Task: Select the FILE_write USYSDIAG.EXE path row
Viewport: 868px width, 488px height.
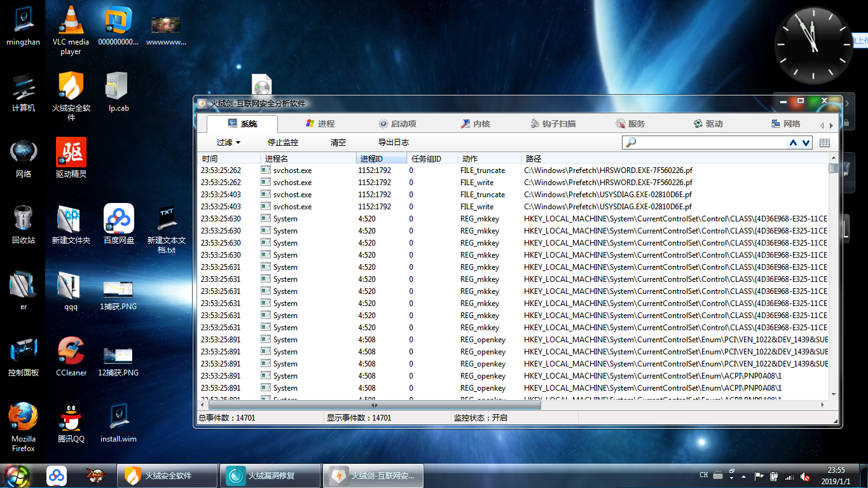Action: tap(513, 207)
